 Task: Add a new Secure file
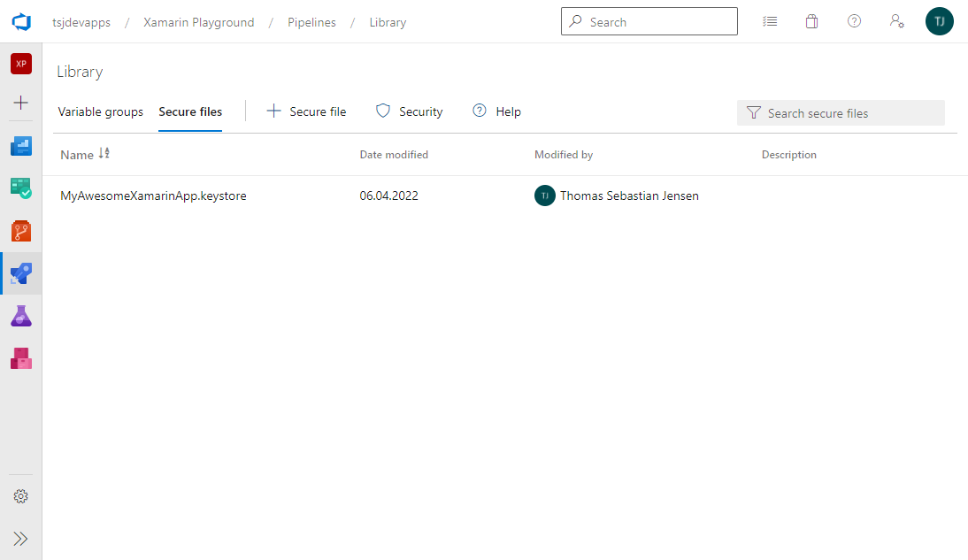306,112
